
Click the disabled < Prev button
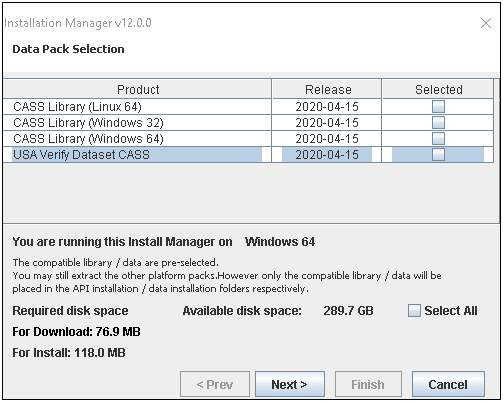tap(215, 384)
